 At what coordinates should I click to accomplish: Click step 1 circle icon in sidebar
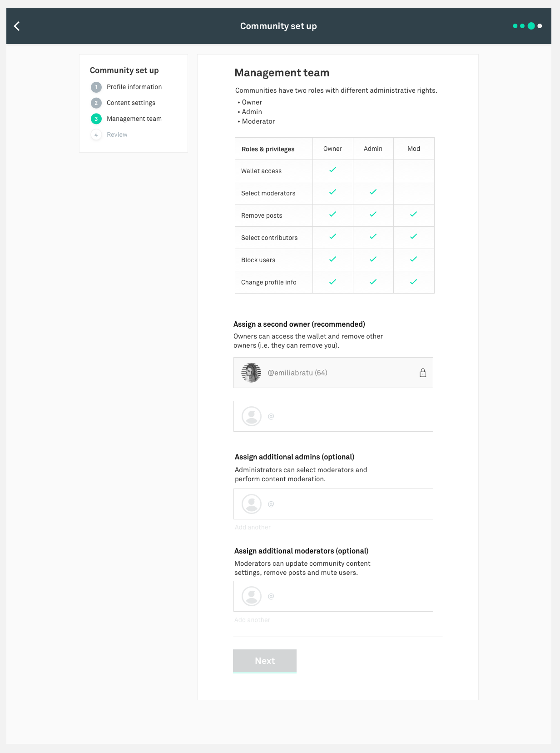click(96, 87)
